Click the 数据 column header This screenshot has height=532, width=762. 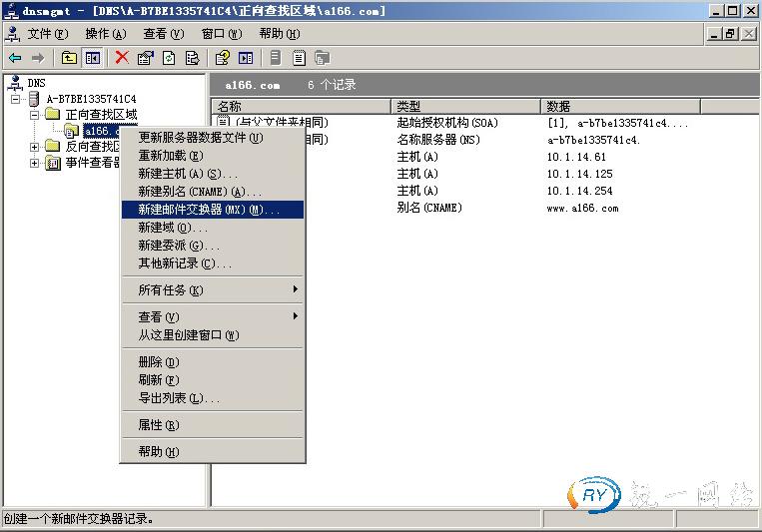tap(619, 106)
